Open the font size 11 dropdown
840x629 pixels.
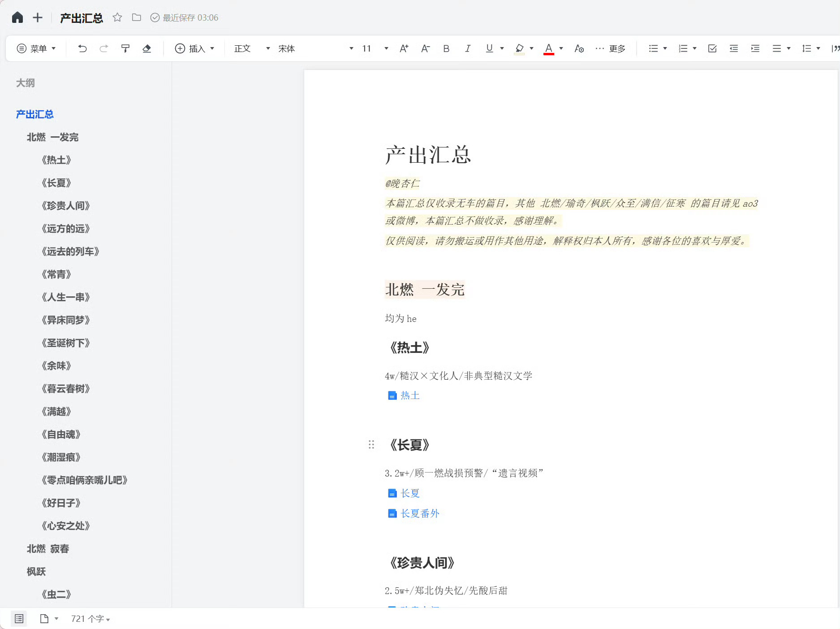(x=375, y=48)
